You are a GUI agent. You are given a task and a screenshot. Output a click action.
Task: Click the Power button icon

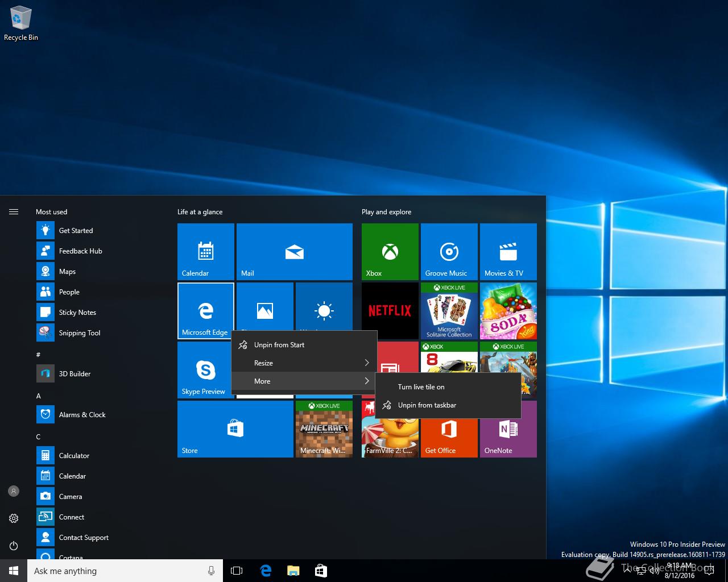14,546
